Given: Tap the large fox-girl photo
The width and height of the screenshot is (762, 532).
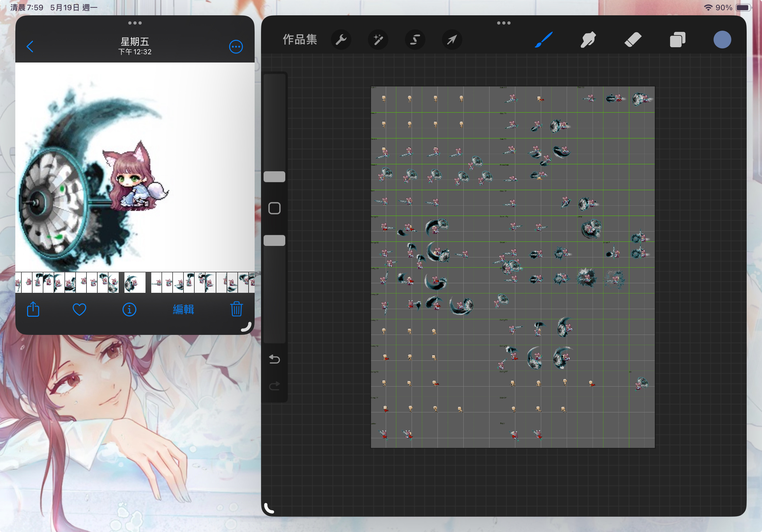Looking at the screenshot, I should point(135,167).
